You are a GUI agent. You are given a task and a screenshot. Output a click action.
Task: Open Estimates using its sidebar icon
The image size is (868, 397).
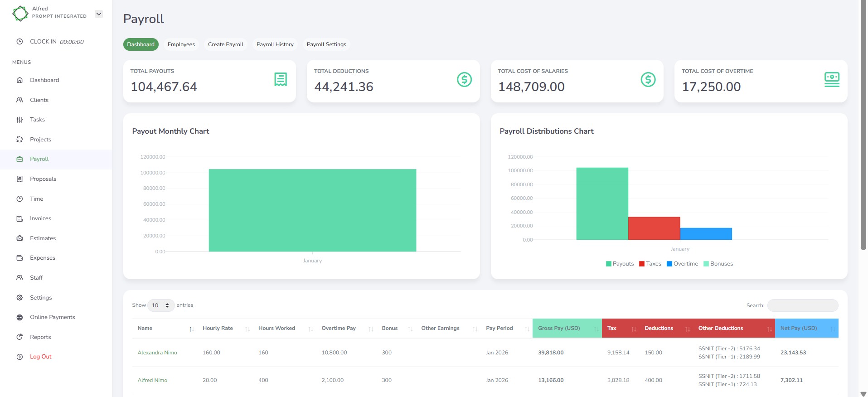[x=19, y=238]
